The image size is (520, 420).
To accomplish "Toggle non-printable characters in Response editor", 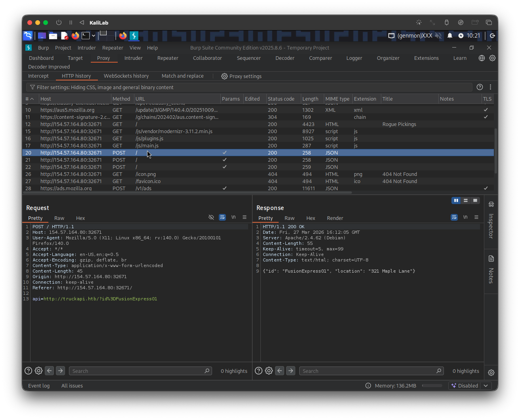I will click(x=465, y=218).
